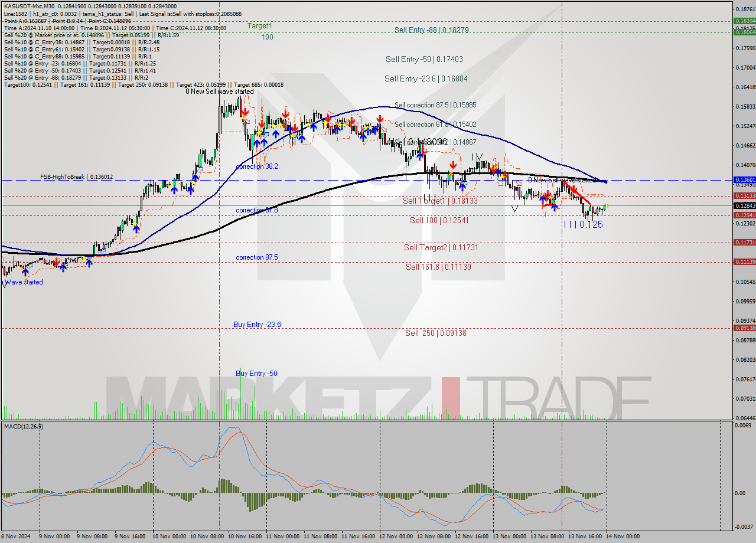Viewport: 756px width, 543px height.
Task: Click the black current price tag 0.12843
Action: [744, 205]
